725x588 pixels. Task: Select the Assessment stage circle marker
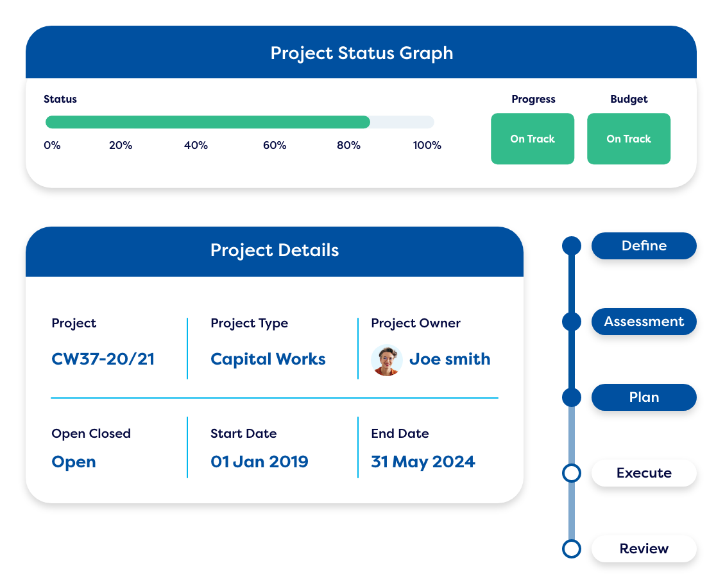coord(571,322)
